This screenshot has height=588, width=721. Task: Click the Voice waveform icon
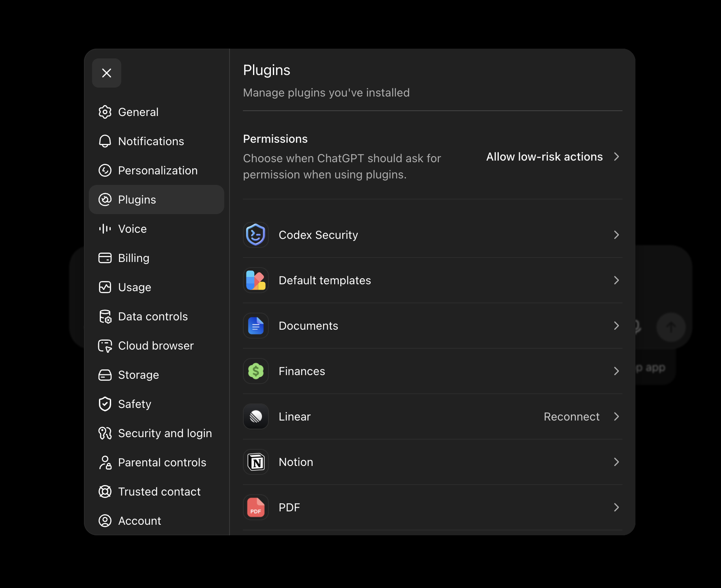coord(105,229)
